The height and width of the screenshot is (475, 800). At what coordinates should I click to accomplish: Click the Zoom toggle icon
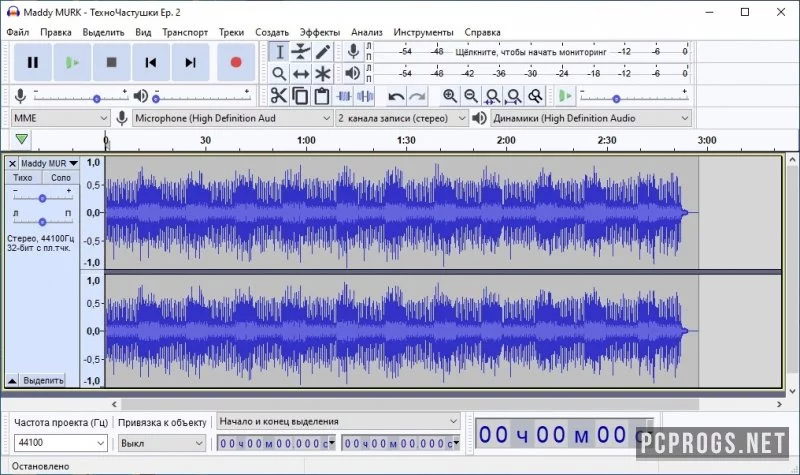click(x=535, y=96)
